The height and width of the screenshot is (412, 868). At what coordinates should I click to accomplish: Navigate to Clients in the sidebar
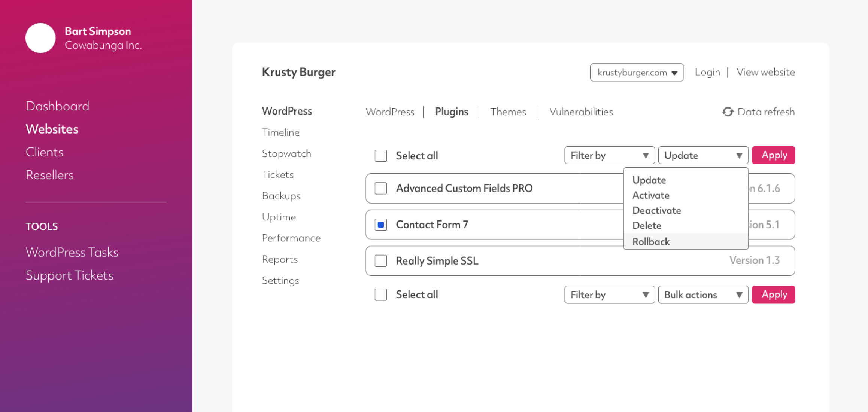pyautogui.click(x=45, y=152)
